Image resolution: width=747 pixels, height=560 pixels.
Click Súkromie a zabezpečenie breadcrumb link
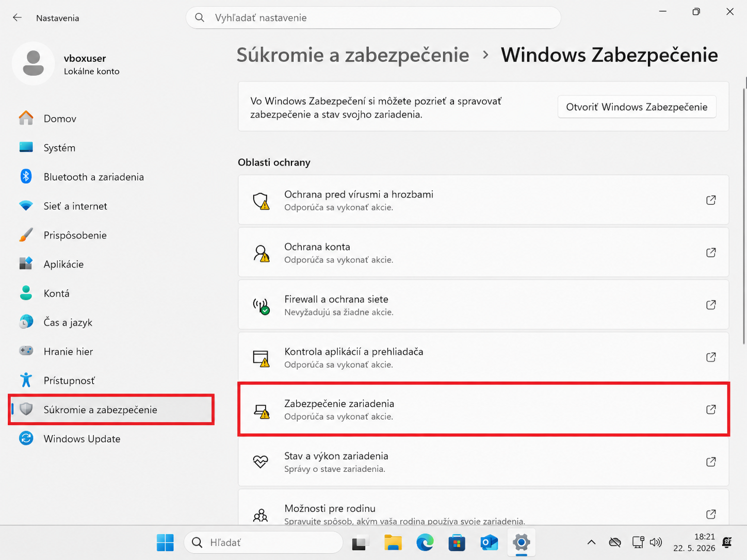coord(353,55)
